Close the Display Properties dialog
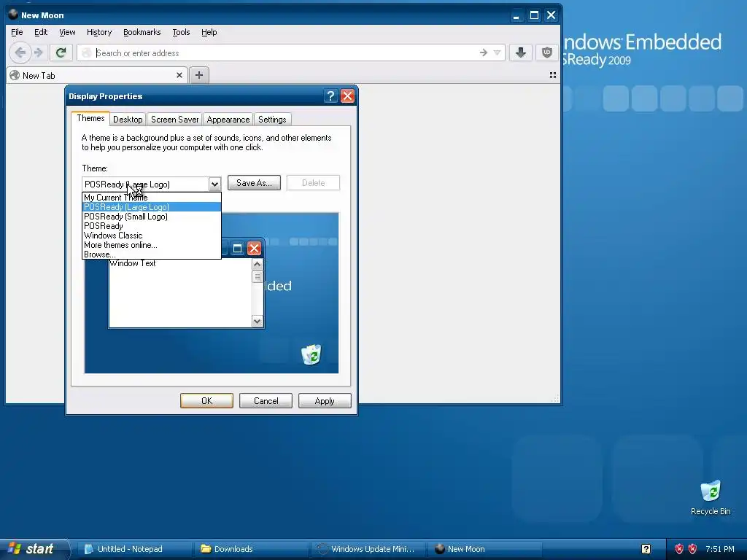Viewport: 747px width, 560px height. click(348, 96)
